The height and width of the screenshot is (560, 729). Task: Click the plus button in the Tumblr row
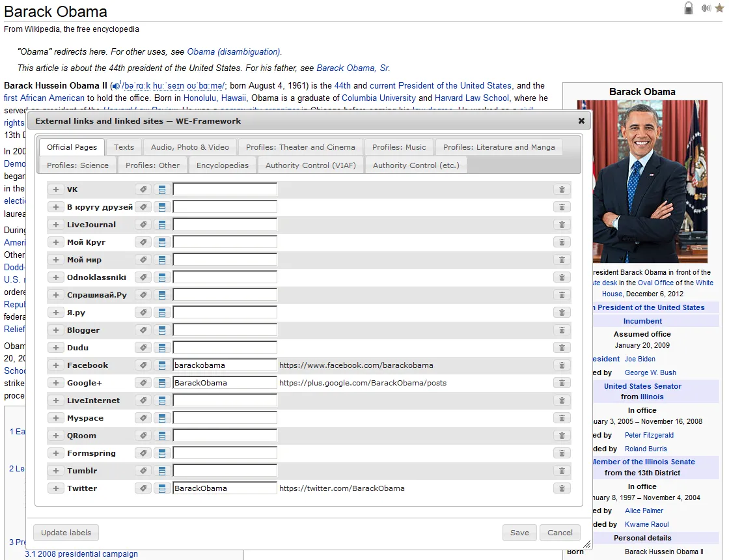click(x=56, y=471)
